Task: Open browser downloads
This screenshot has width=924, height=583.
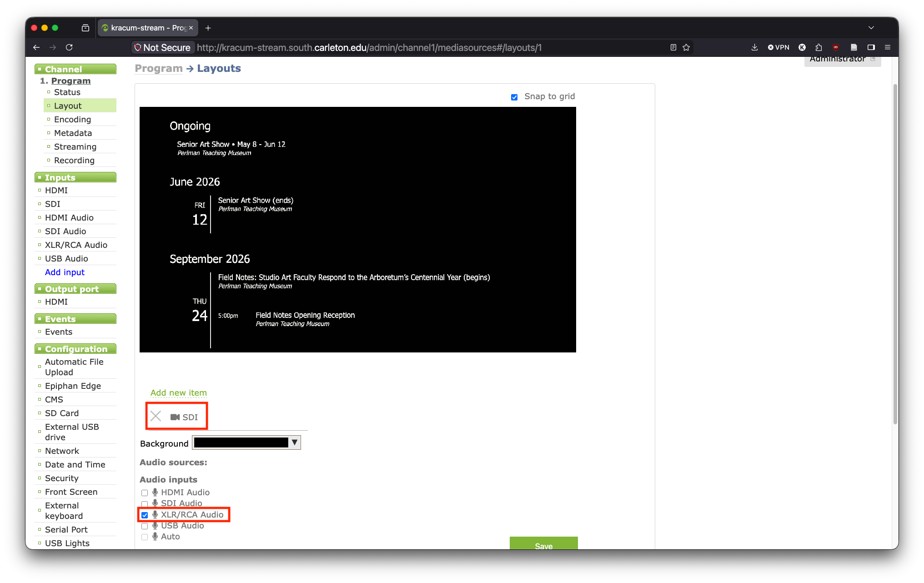Action: tap(754, 47)
